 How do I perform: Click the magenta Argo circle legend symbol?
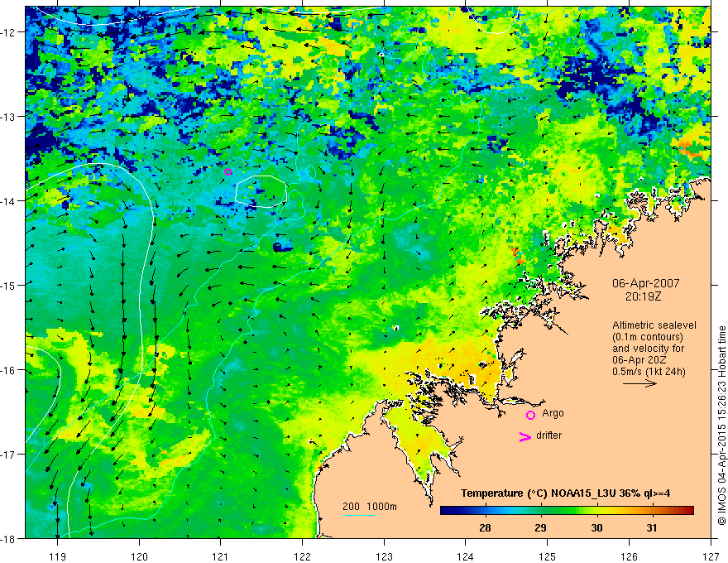click(x=530, y=415)
